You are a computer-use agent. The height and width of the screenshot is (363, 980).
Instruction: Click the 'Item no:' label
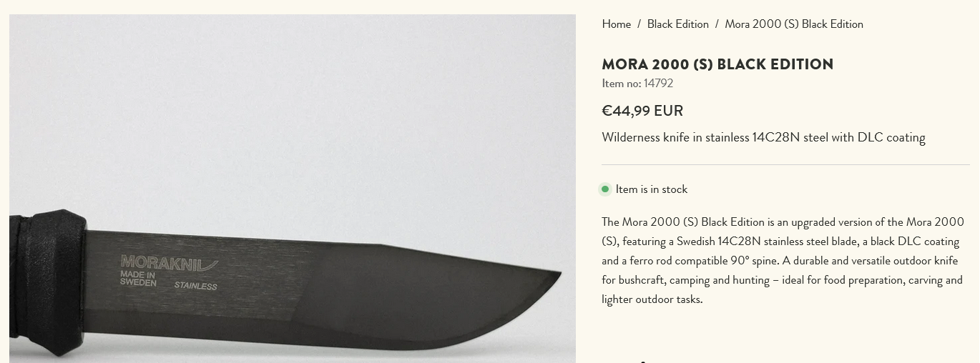(x=621, y=84)
